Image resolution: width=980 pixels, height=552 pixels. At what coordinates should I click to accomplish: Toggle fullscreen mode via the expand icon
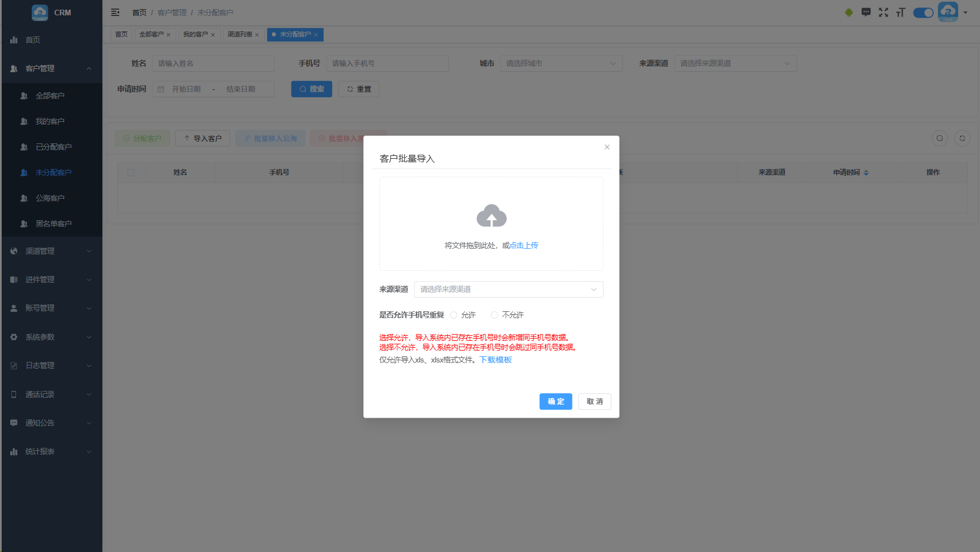click(x=883, y=11)
